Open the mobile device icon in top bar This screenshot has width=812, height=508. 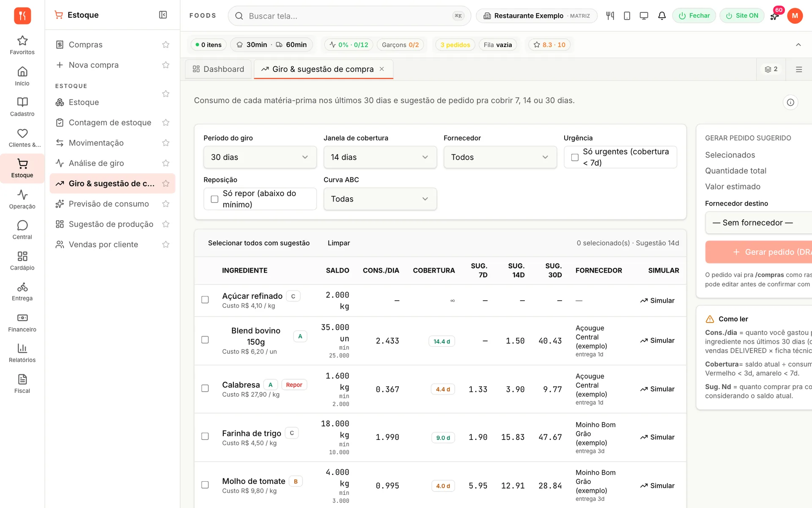pyautogui.click(x=627, y=16)
